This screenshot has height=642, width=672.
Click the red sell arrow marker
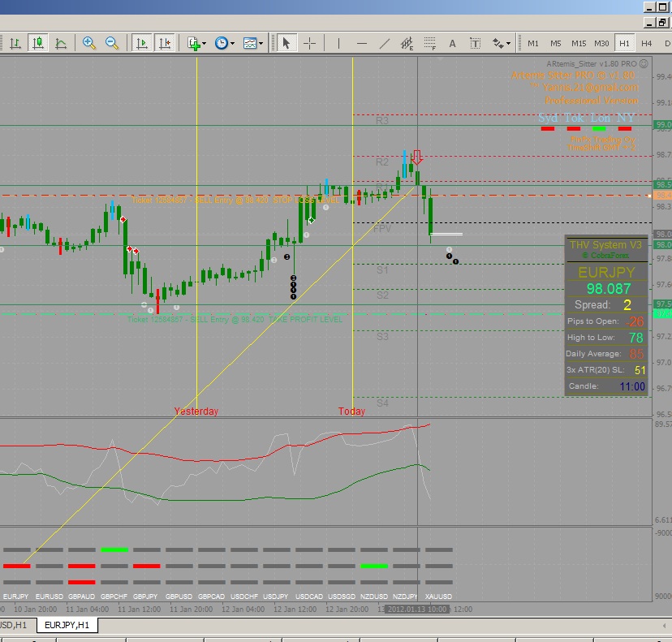coord(416,157)
